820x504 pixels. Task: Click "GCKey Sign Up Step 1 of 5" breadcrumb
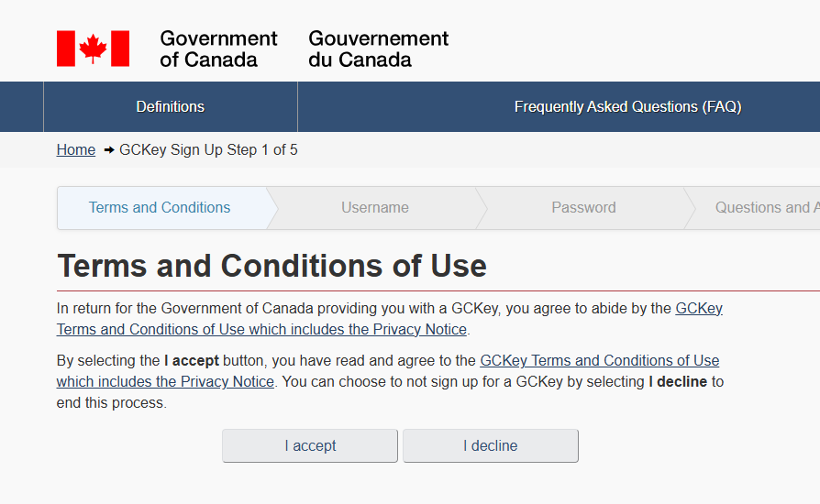point(208,150)
